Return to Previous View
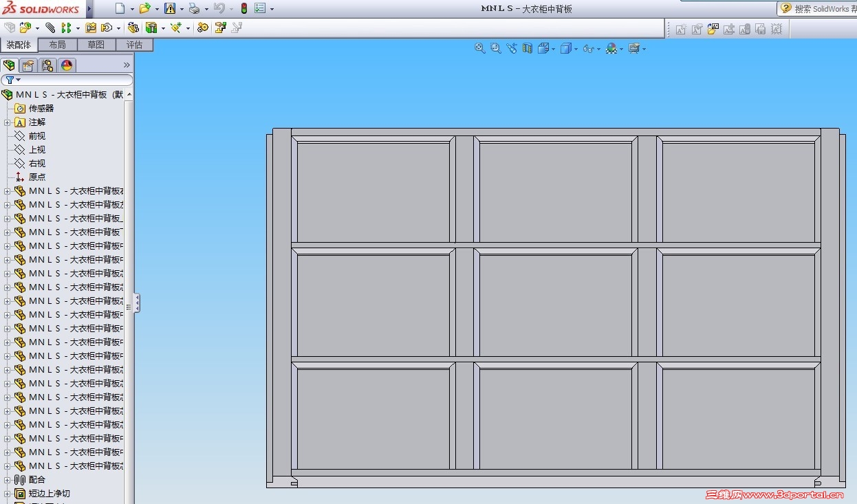This screenshot has width=857, height=504. pos(512,48)
